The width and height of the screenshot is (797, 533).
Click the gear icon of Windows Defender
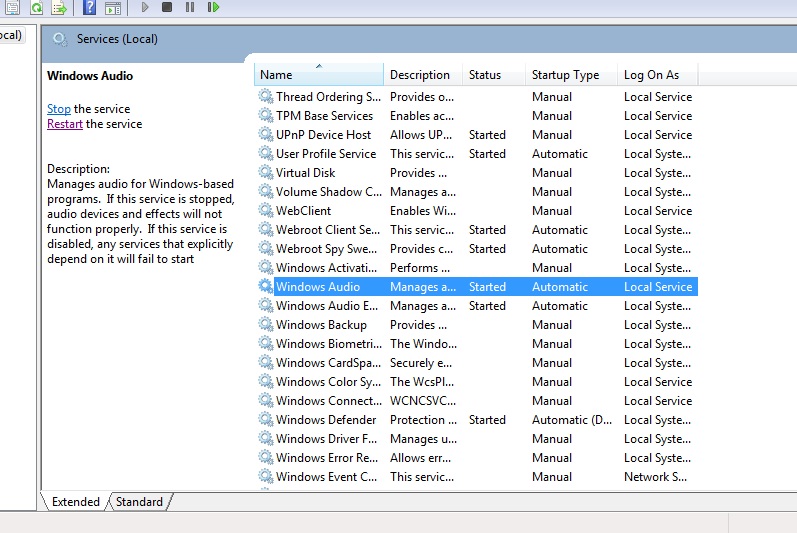[x=265, y=419]
